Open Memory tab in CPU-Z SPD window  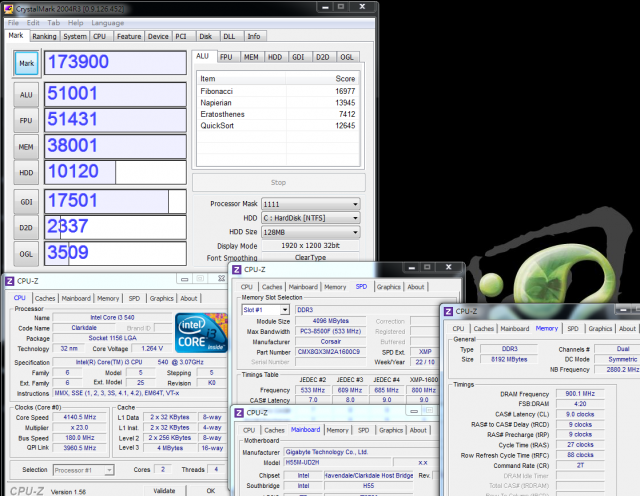pyautogui.click(x=335, y=287)
